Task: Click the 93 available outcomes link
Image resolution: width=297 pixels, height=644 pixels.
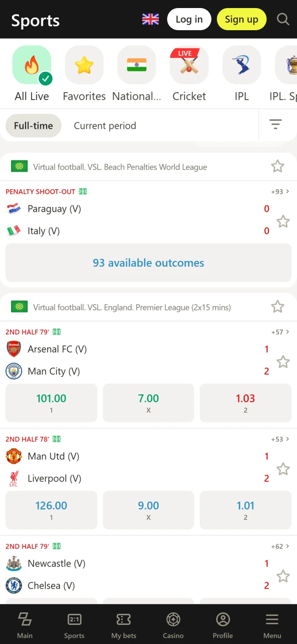Action: (148, 263)
